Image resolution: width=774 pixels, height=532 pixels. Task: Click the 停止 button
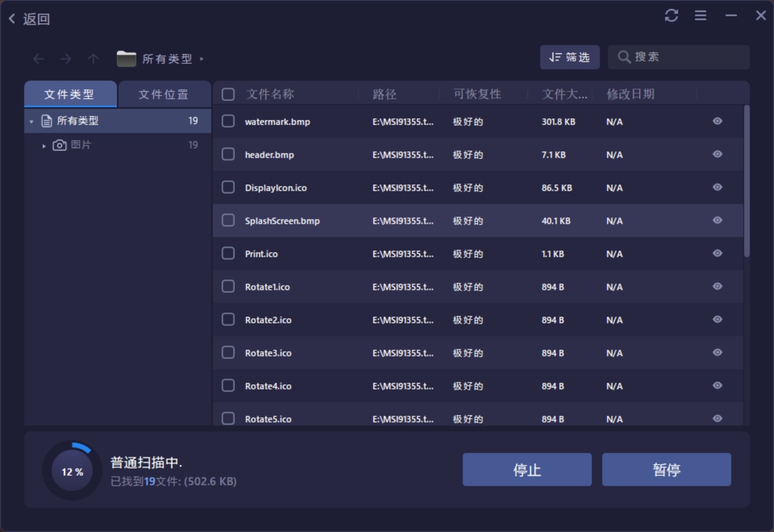(527, 470)
